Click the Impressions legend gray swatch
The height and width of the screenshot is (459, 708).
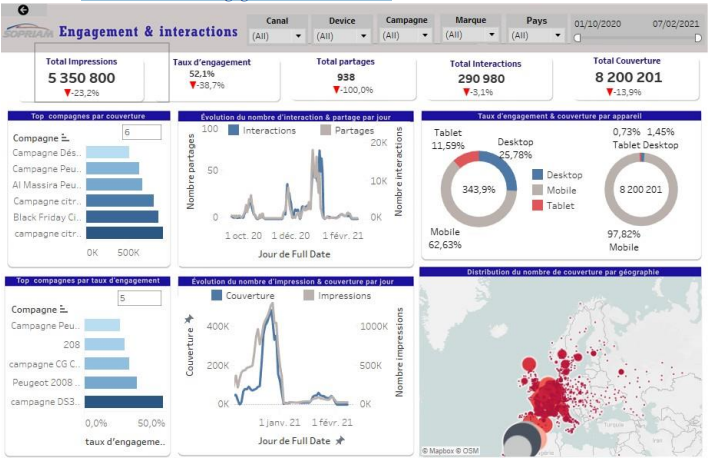point(309,295)
